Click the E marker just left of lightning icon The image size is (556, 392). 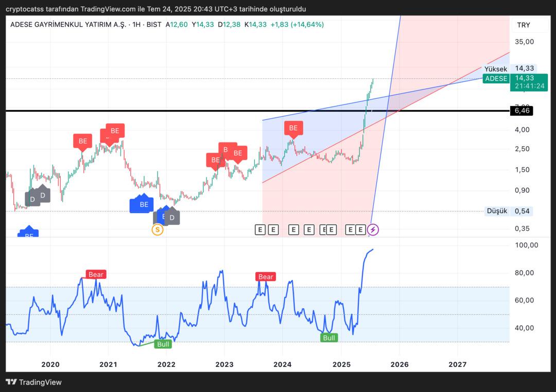[x=360, y=229]
